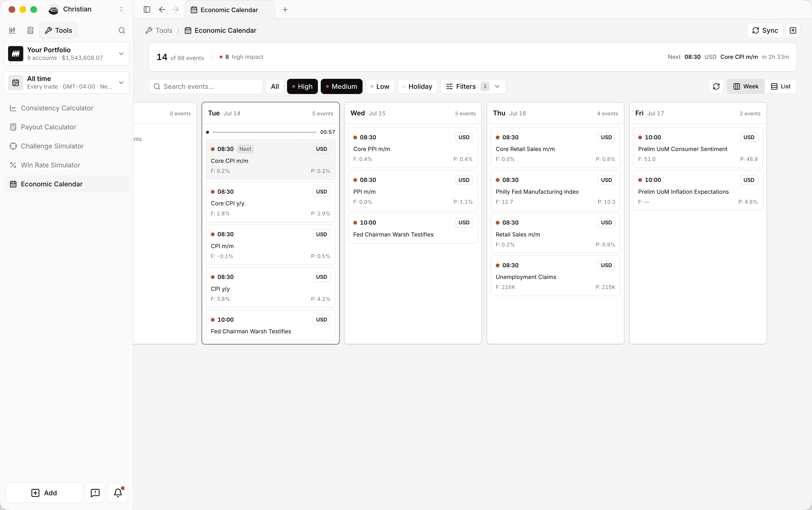Open the Unemployment Claims event card
Viewport: 812px width, 510px height.
(x=555, y=276)
